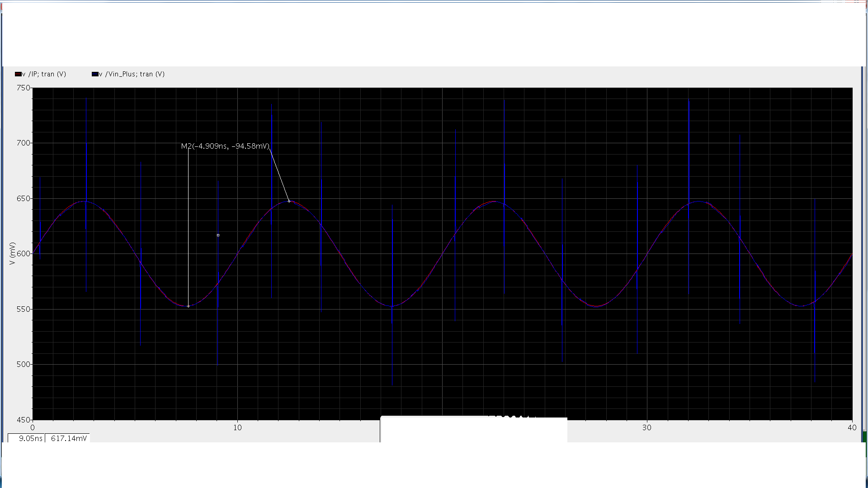
Task: Click the 617.14mV voltage readout field
Action: 68,438
